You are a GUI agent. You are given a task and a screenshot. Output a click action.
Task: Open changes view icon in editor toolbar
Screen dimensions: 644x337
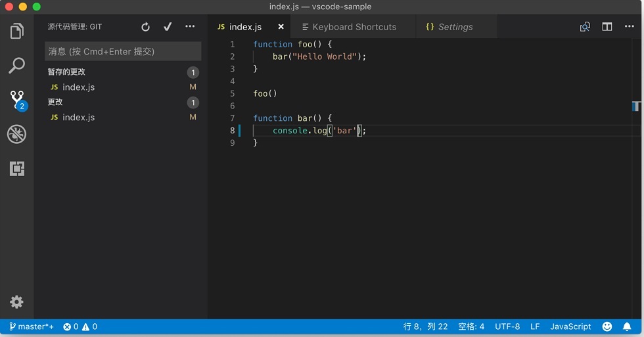(585, 27)
